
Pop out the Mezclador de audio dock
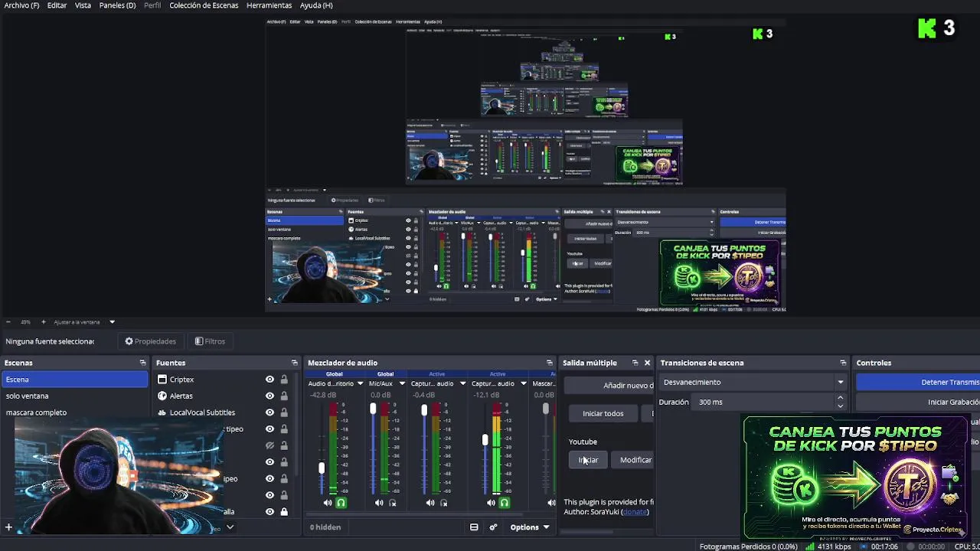549,363
